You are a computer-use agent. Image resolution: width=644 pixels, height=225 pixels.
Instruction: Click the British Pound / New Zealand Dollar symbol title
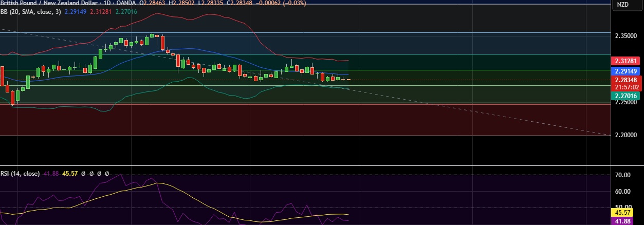click(49, 3)
